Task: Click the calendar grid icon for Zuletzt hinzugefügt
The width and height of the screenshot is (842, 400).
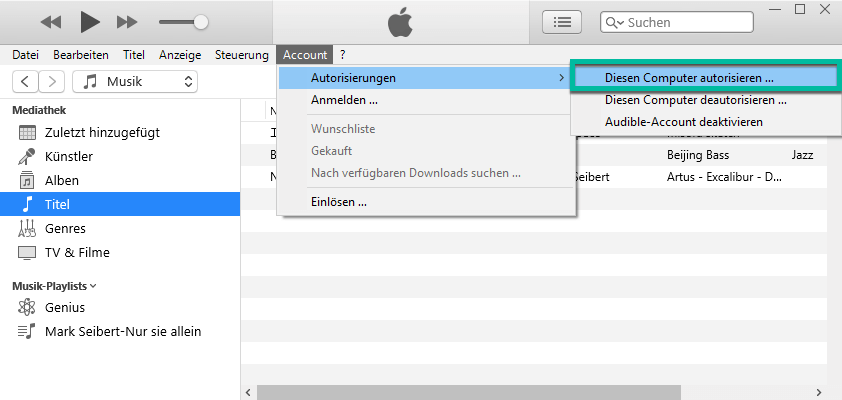Action: 27,133
